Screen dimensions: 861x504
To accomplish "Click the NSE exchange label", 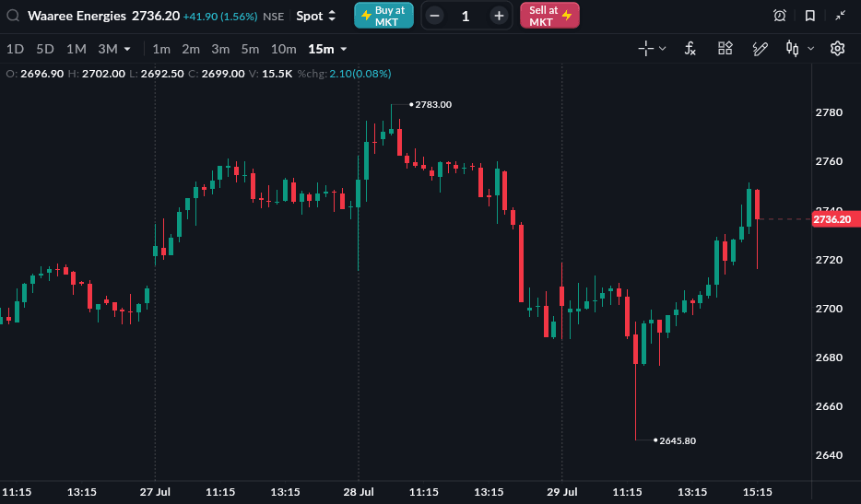I will click(x=274, y=17).
